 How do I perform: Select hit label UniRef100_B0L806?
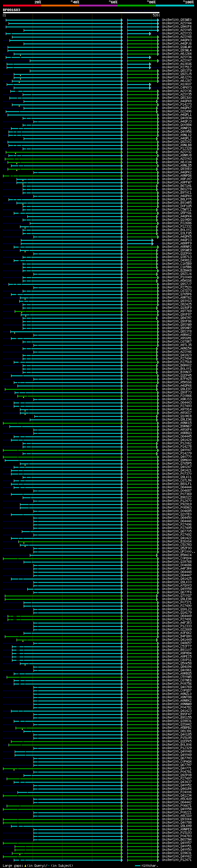[x=177, y=744]
